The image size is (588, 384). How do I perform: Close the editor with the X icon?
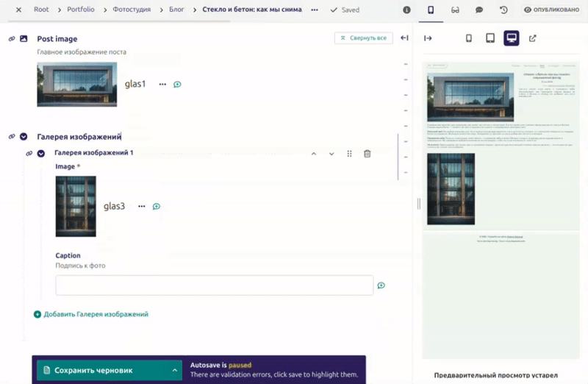tap(18, 10)
